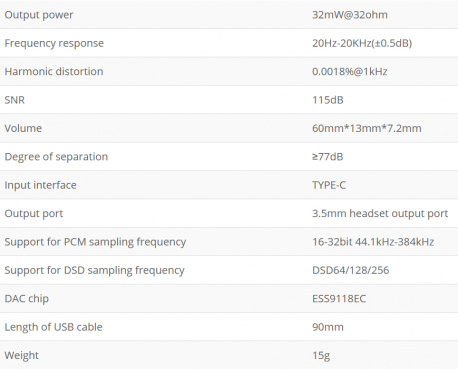Click the DSD64/128/256 value
458x369 pixels.
click(x=350, y=270)
